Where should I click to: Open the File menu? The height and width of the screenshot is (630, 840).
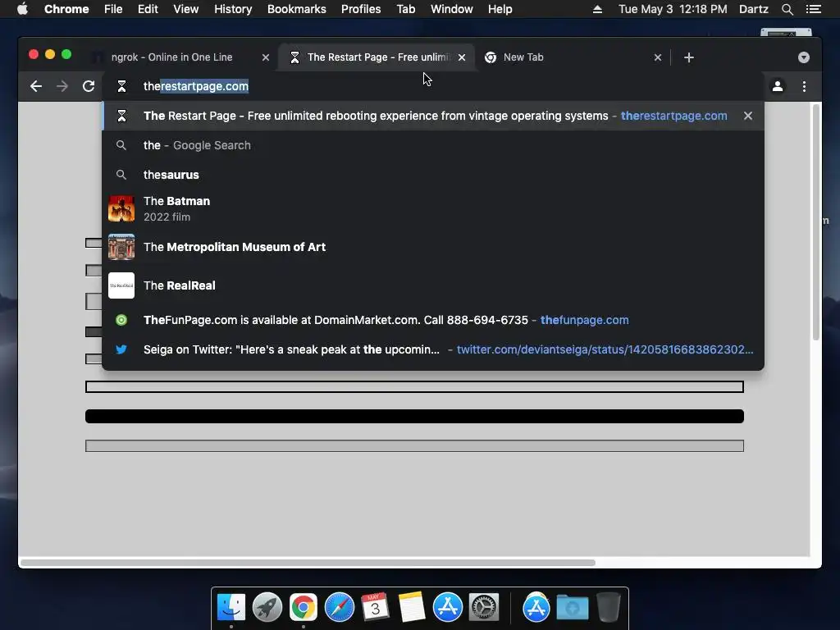[113, 9]
